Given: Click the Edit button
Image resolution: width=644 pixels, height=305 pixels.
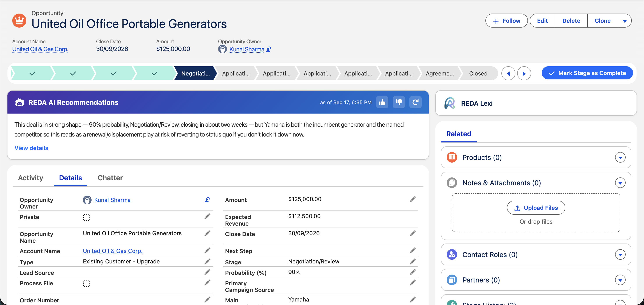Looking at the screenshot, I should click(542, 21).
